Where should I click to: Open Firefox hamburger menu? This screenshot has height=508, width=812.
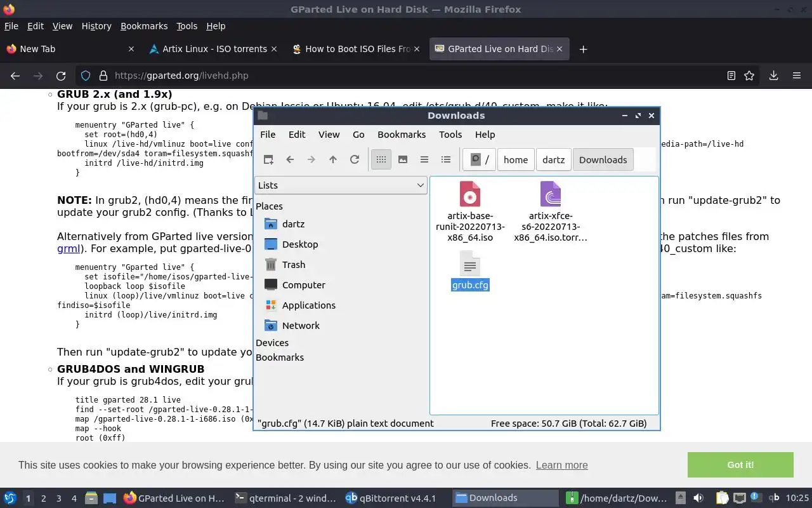click(797, 76)
